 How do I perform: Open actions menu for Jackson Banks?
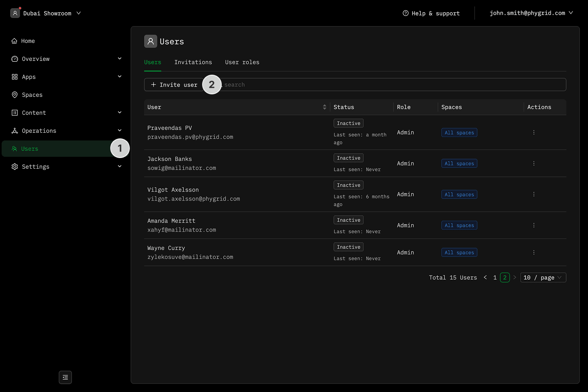[534, 163]
